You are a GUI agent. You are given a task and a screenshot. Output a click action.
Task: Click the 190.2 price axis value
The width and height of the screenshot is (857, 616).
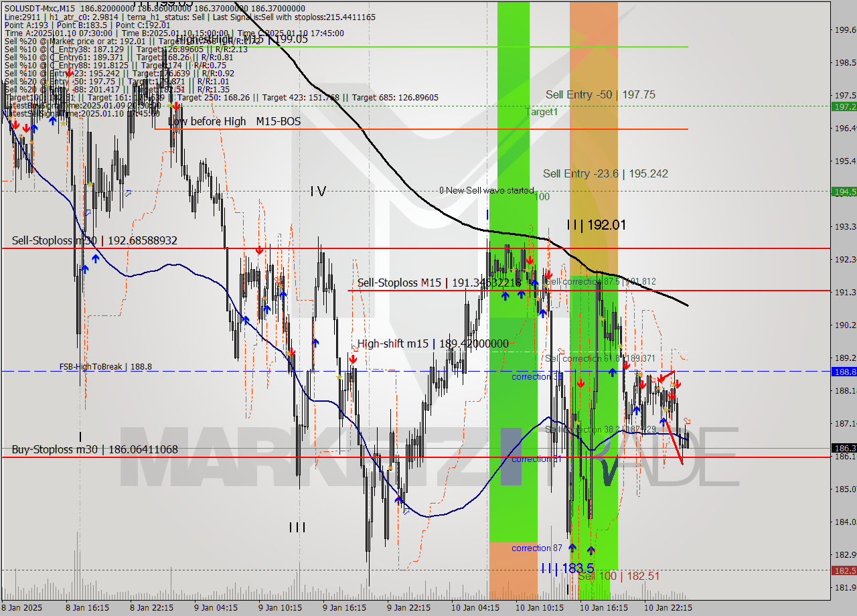(845, 325)
